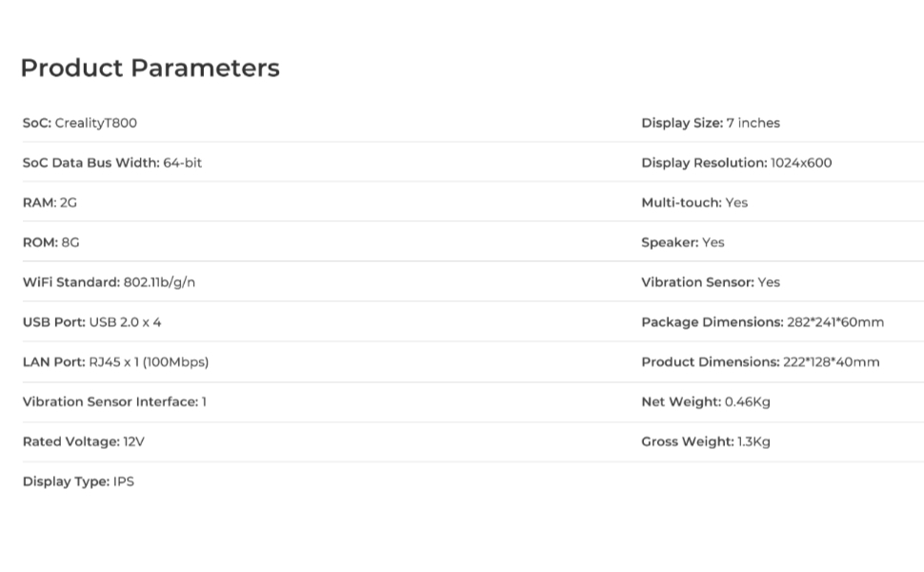Click the USB Port USB 2.0 x 4 row
Screen dimensions: 924x572
click(x=92, y=323)
